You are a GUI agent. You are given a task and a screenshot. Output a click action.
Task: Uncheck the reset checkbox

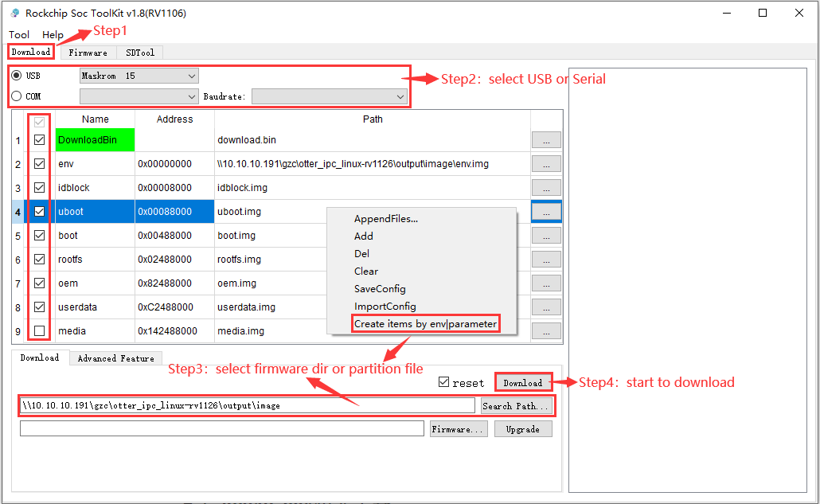(x=443, y=382)
